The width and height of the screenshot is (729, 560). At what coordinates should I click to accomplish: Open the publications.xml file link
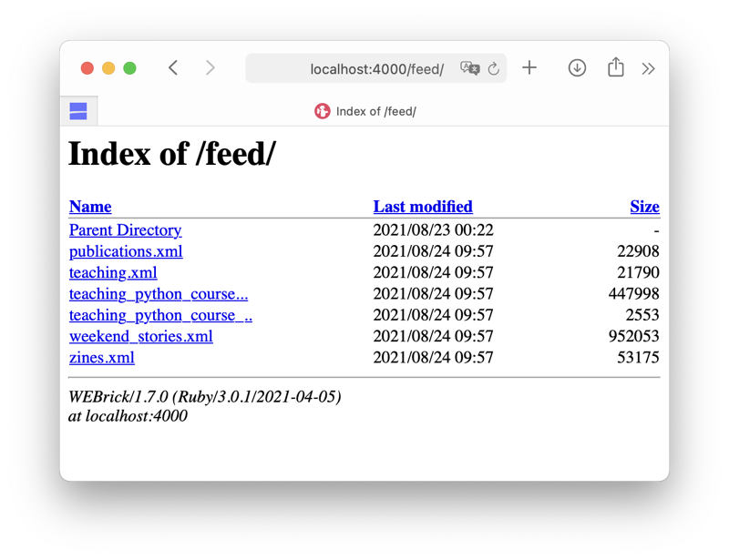(126, 251)
